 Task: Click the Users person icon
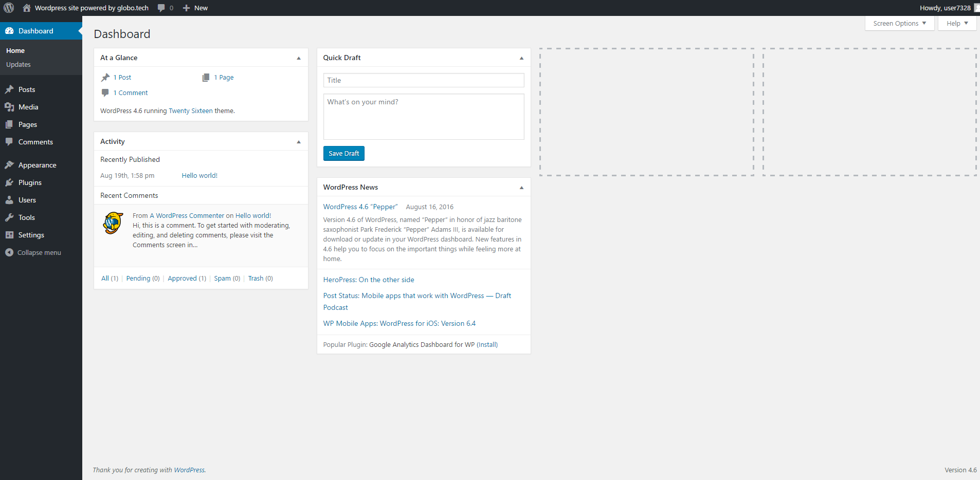tap(9, 200)
